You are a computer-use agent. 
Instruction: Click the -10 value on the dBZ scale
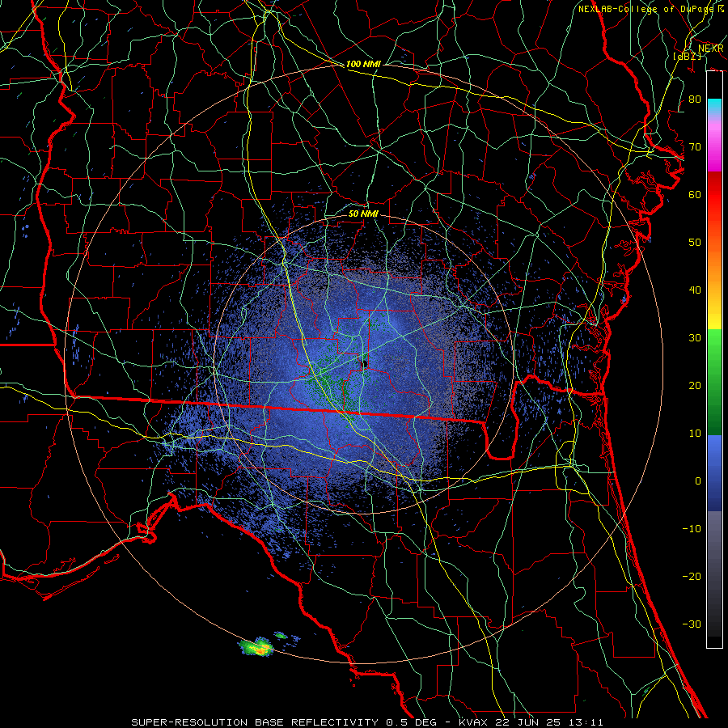[692, 529]
